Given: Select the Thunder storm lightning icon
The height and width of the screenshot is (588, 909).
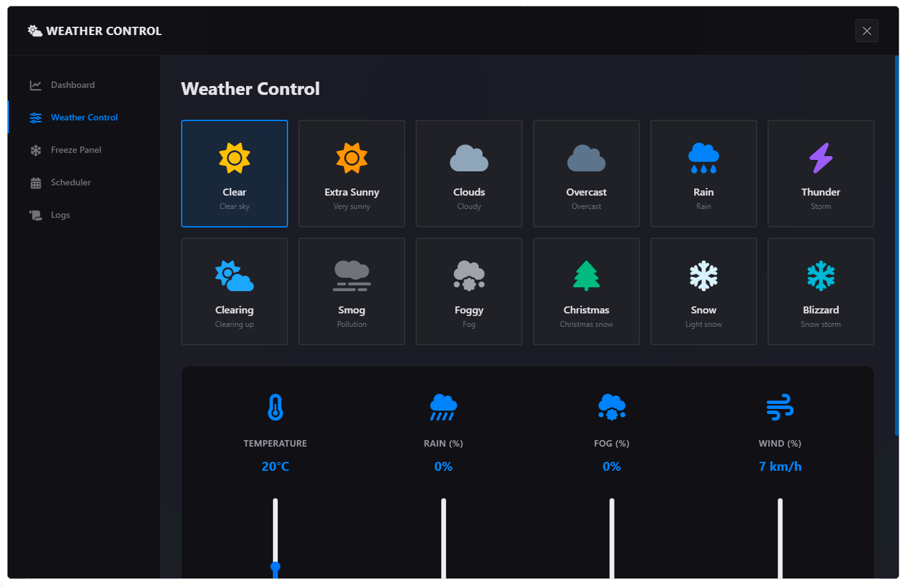Looking at the screenshot, I should (x=820, y=158).
